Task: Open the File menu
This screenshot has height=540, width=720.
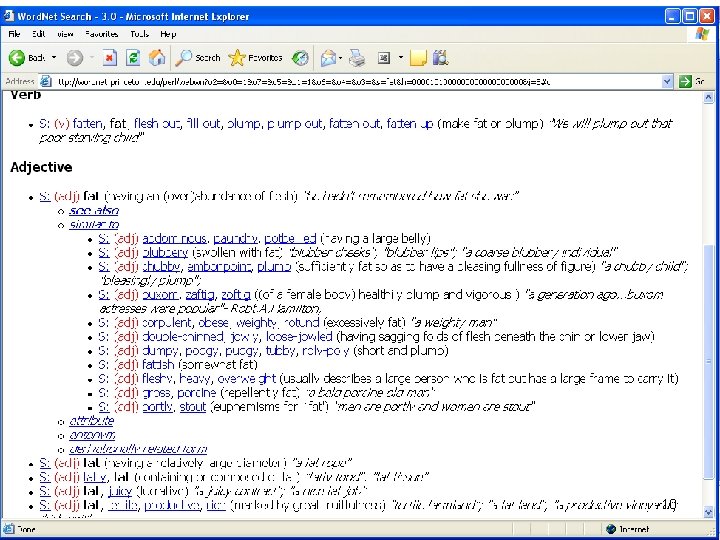Action: [14, 34]
